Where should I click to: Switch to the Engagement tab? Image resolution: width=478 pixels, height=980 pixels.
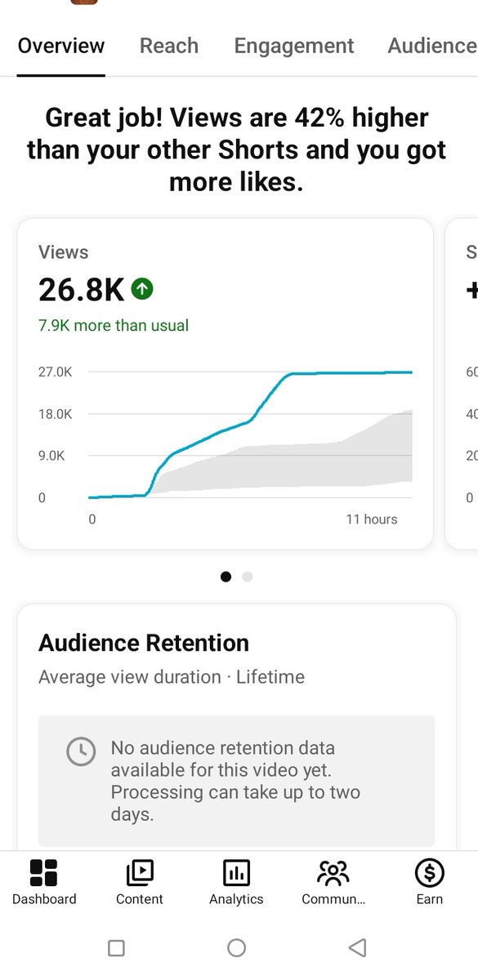point(294,46)
